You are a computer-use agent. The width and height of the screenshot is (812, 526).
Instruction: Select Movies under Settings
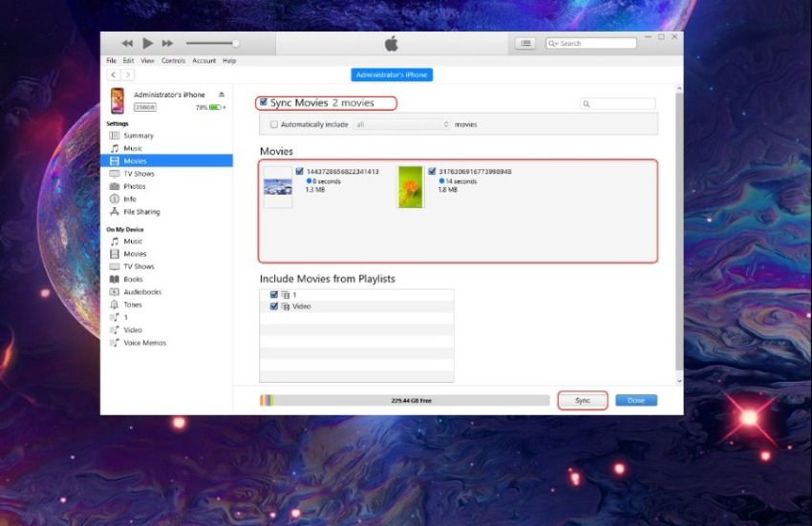click(167, 161)
